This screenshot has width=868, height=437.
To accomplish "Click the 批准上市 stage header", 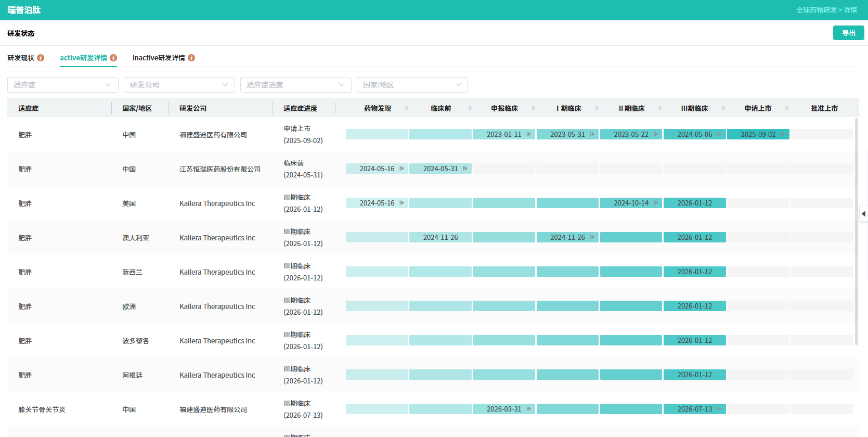I will 824,108.
